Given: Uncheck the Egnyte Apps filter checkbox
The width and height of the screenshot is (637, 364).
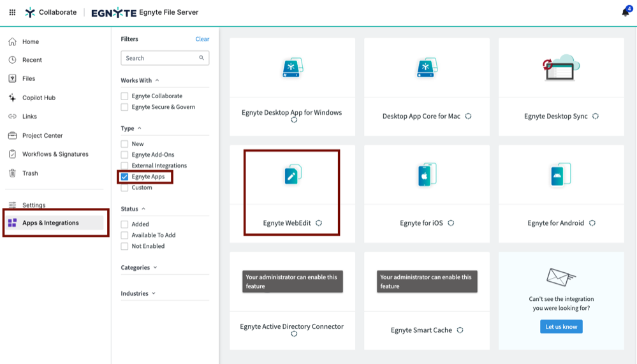Looking at the screenshot, I should click(125, 177).
